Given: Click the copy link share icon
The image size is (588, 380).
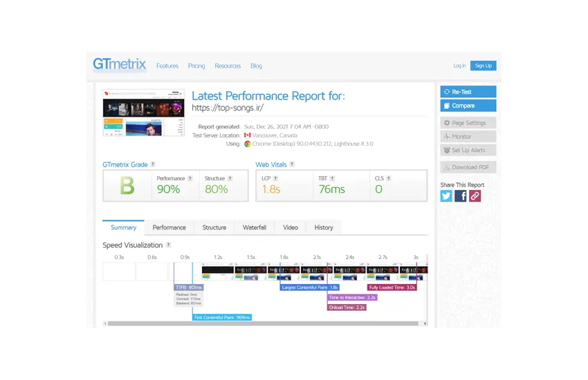Looking at the screenshot, I should click(475, 196).
